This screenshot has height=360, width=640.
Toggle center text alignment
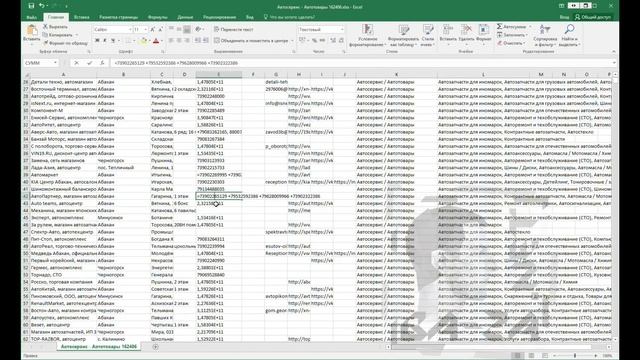pyautogui.click(x=179, y=40)
